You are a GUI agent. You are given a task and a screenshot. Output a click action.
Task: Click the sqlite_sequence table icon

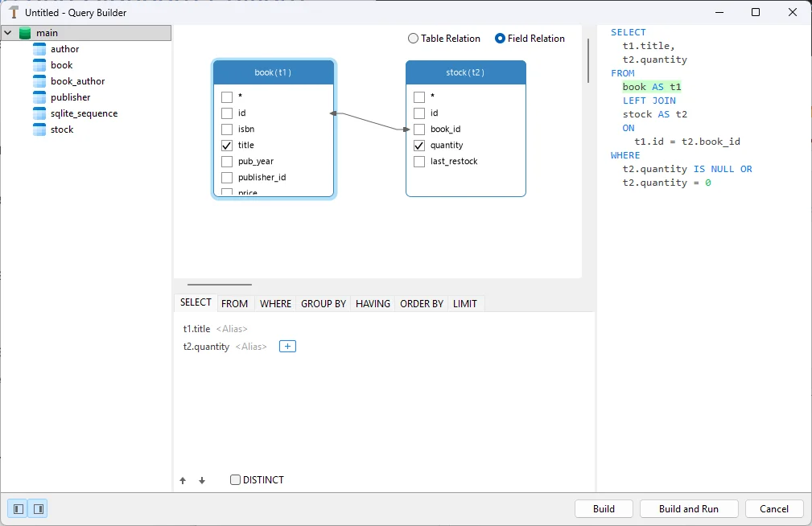point(39,113)
